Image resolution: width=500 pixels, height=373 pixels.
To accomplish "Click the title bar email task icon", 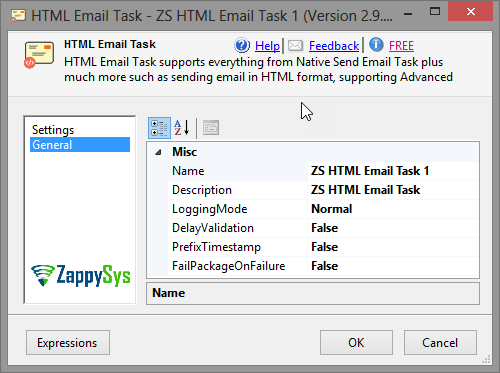I will 18,16.
